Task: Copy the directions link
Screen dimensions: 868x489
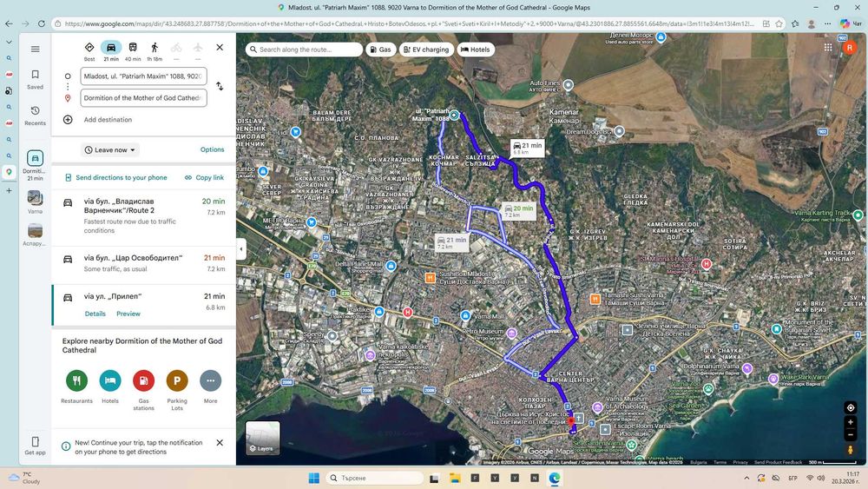Action: click(204, 178)
